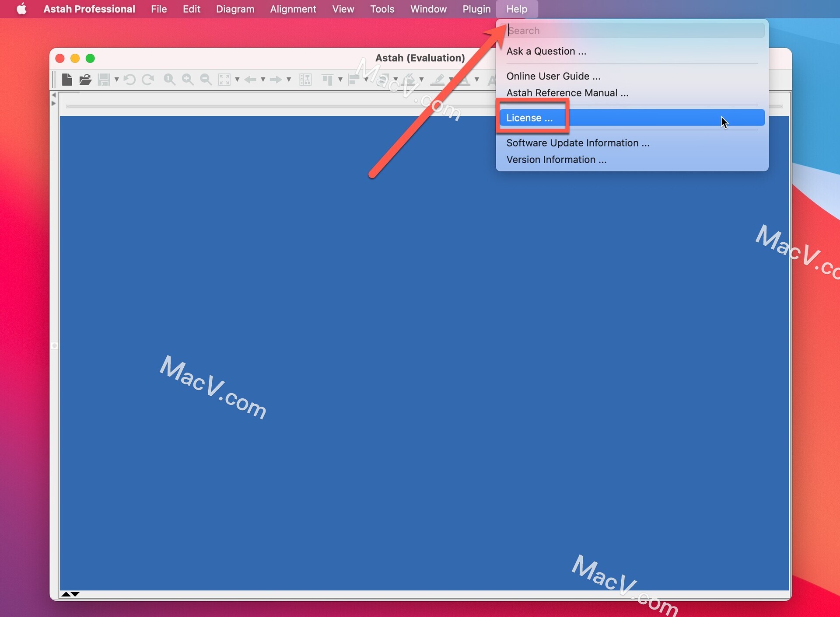Choose Ask a Question ... menu item

(x=632, y=51)
